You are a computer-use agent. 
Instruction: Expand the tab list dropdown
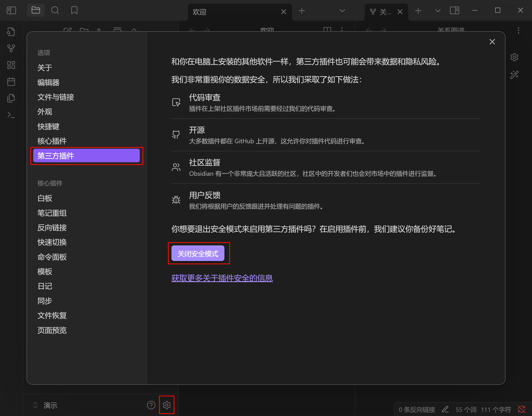click(x=342, y=11)
